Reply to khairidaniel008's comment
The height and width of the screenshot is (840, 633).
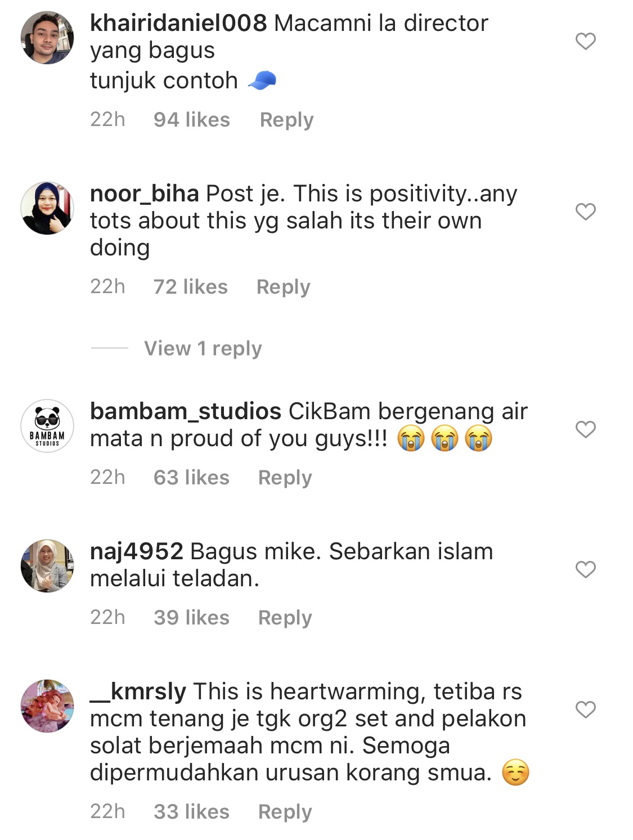[x=286, y=120]
